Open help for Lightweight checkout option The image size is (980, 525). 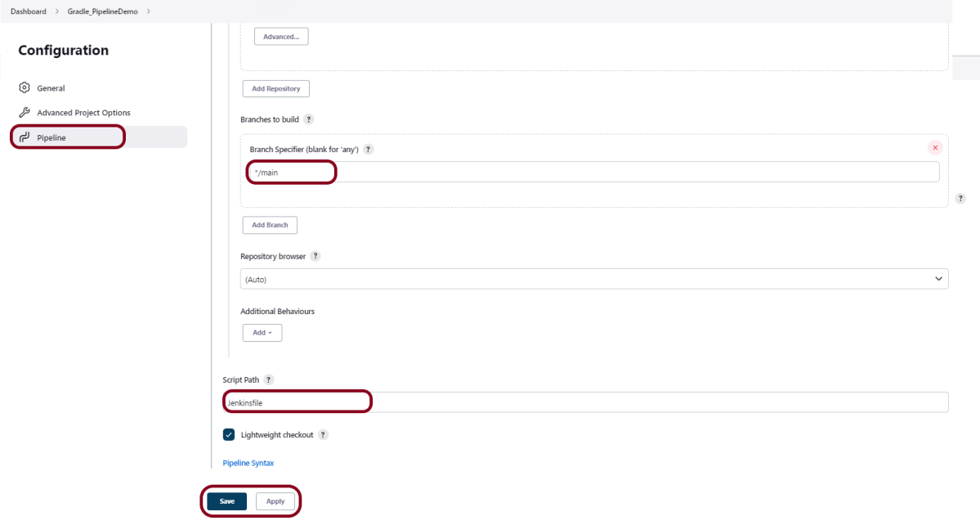coord(323,435)
